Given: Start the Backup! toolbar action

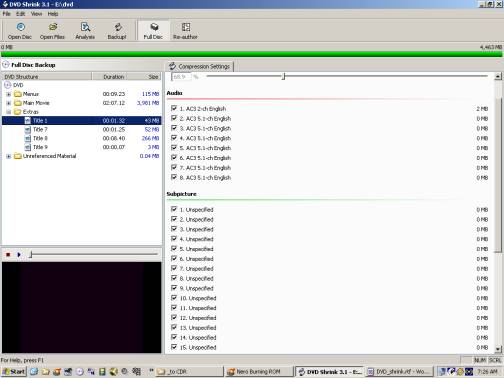Looking at the screenshot, I should [x=117, y=31].
